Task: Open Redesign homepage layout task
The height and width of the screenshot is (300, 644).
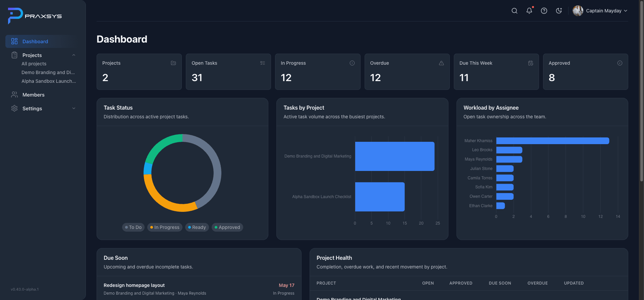Action: click(x=134, y=285)
